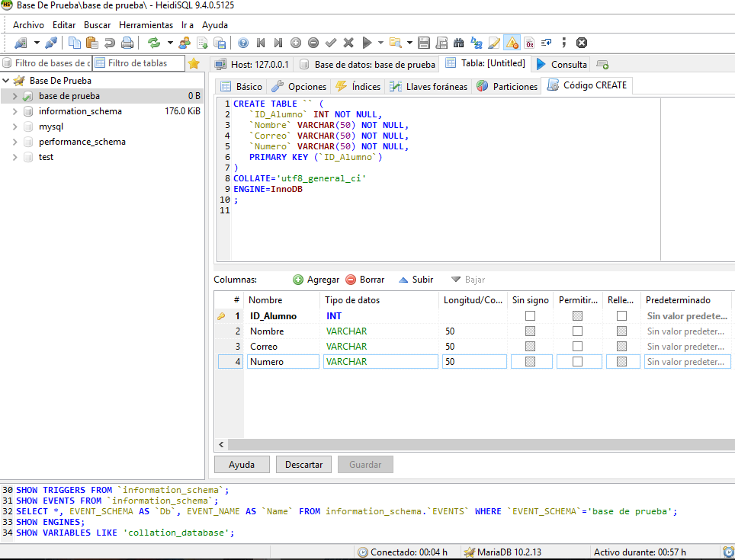735x560 pixels.
Task: Click the binoculars find icon
Action: (459, 43)
